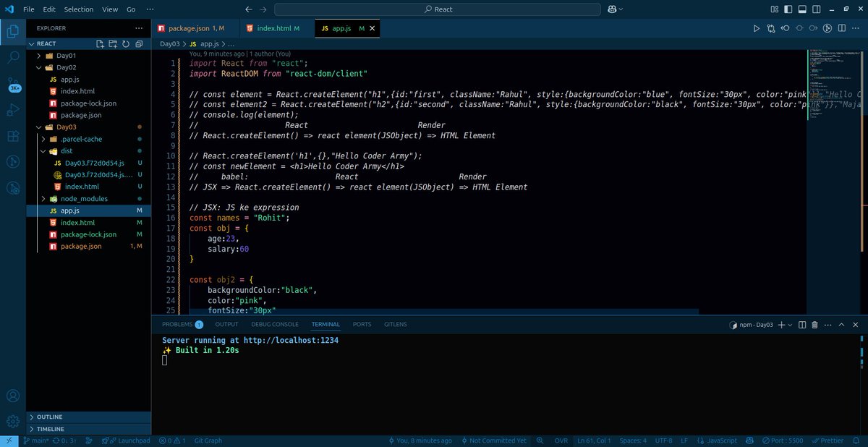
Task: Expand the node_modules folder
Action: pyautogui.click(x=44, y=198)
